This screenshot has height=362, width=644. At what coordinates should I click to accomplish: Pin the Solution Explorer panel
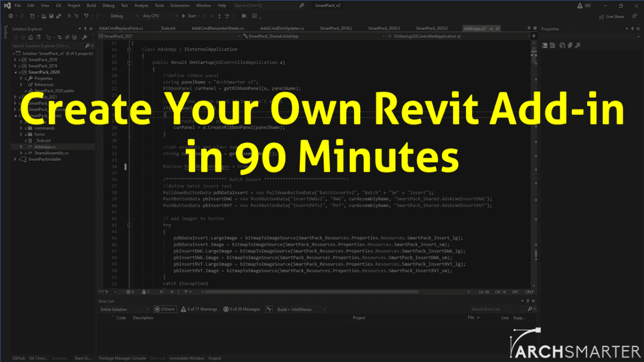pos(86,29)
